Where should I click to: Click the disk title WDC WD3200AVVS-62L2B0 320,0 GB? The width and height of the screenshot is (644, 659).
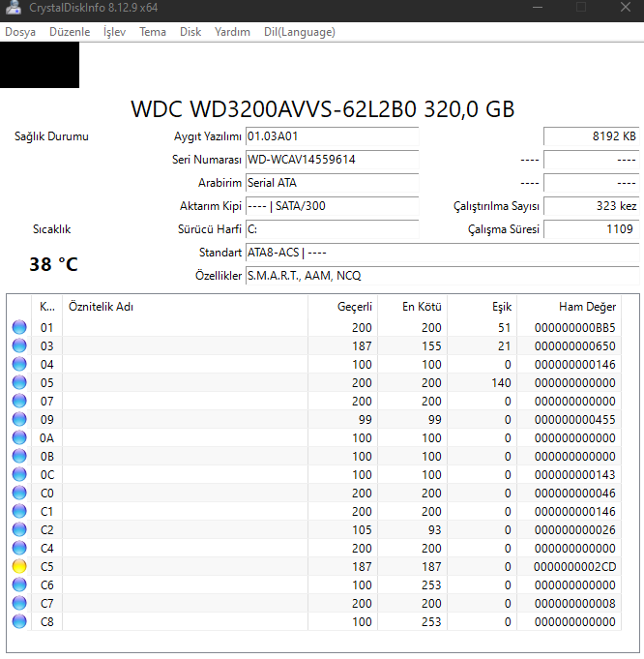[x=322, y=109]
